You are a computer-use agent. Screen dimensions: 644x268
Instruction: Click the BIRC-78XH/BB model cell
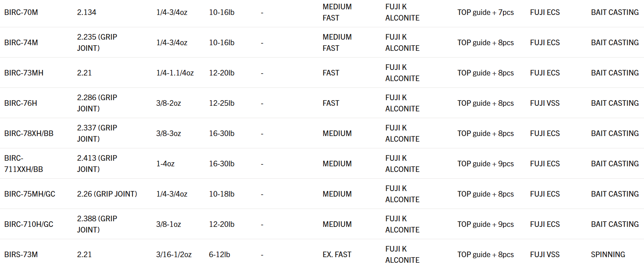pos(29,133)
